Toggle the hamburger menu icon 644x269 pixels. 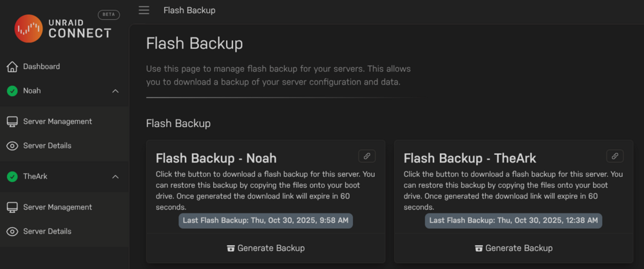tap(144, 10)
